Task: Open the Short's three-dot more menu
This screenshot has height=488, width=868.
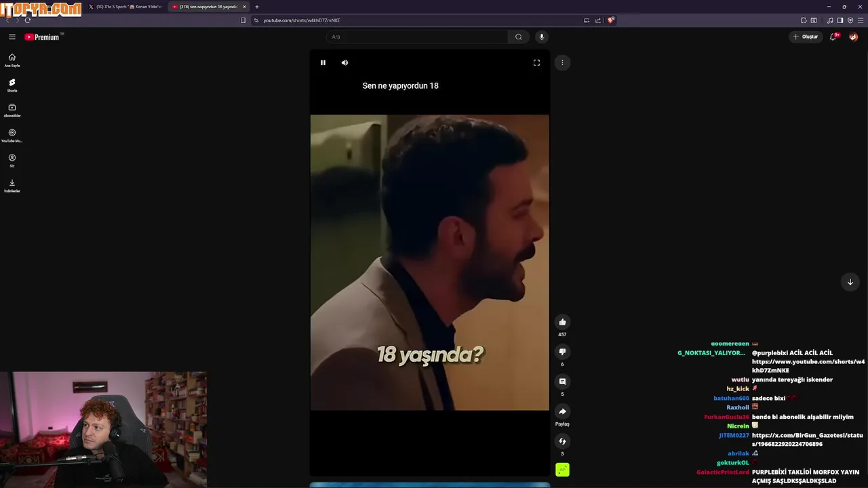Action: [562, 62]
